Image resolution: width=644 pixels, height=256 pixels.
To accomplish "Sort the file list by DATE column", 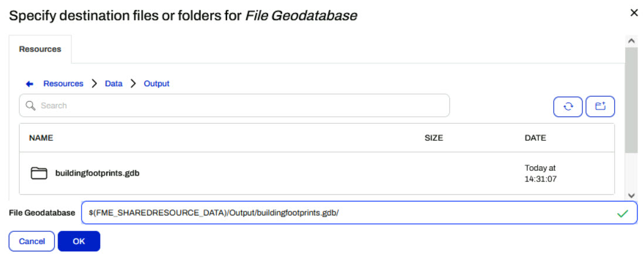I will coord(535,138).
